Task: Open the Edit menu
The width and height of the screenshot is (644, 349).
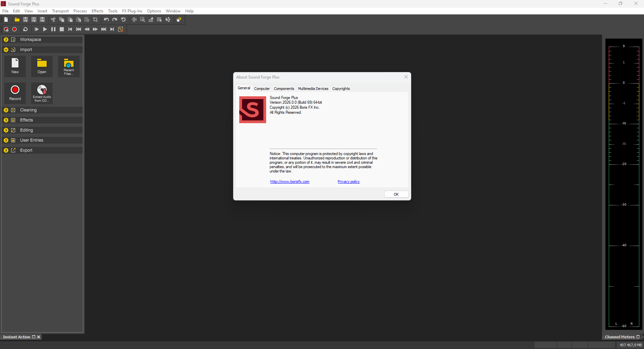Action: click(16, 11)
